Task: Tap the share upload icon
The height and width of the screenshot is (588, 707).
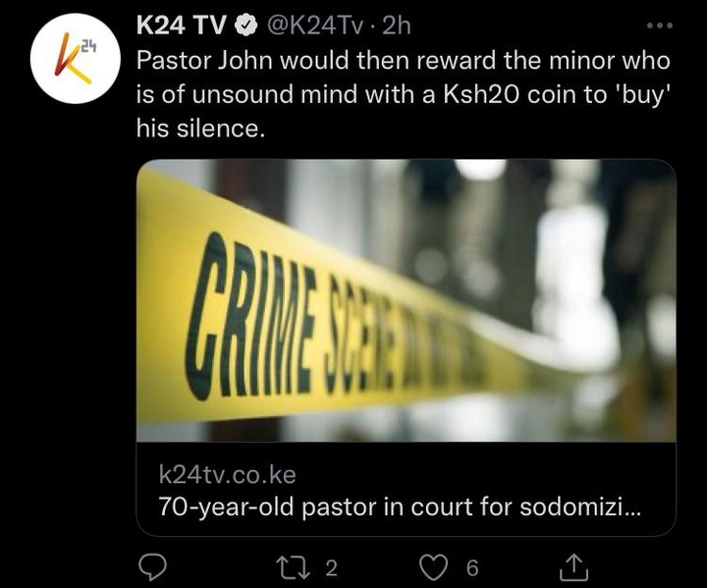Action: pos(573,567)
